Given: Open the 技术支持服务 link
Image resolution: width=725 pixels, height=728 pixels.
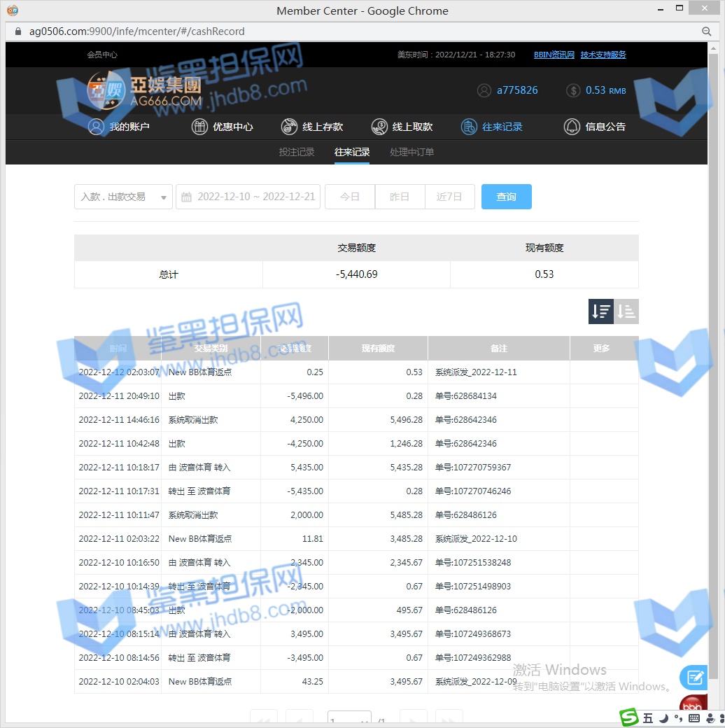Looking at the screenshot, I should point(603,55).
